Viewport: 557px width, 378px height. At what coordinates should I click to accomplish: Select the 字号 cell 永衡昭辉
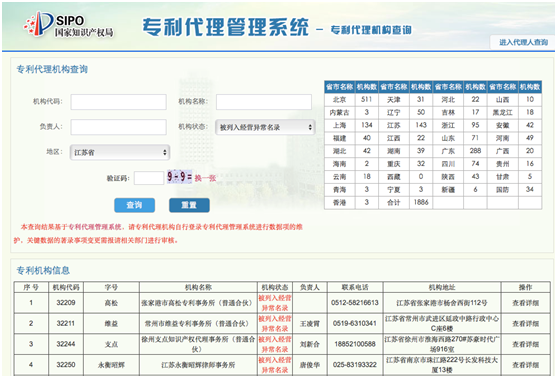click(x=111, y=364)
